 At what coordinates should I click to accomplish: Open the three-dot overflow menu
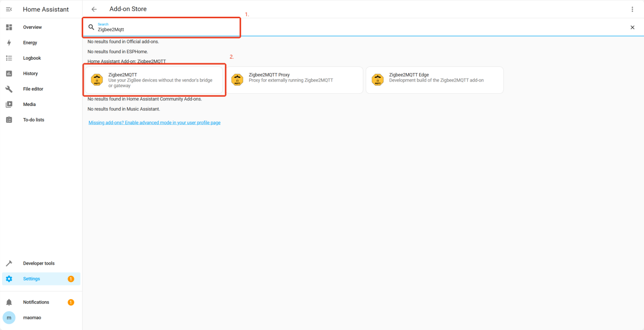tap(632, 9)
